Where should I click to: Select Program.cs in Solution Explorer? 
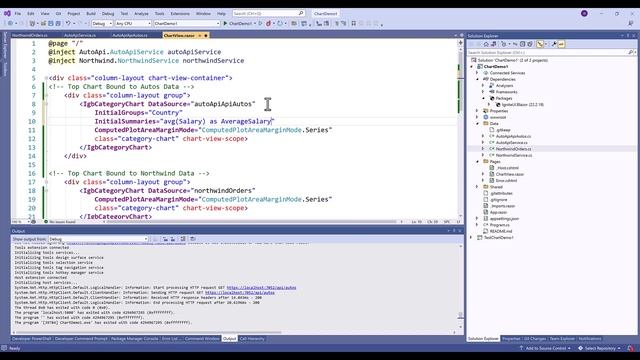[x=500, y=225]
